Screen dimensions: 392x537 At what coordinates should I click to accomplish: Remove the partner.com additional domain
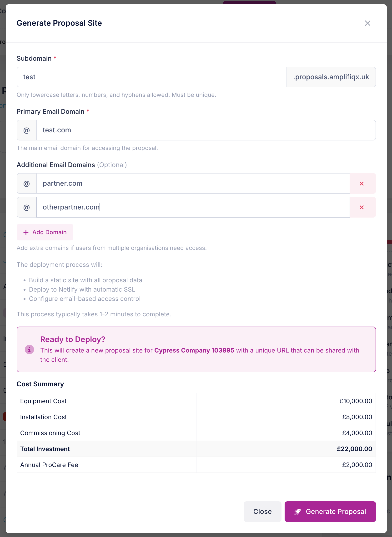point(362,184)
